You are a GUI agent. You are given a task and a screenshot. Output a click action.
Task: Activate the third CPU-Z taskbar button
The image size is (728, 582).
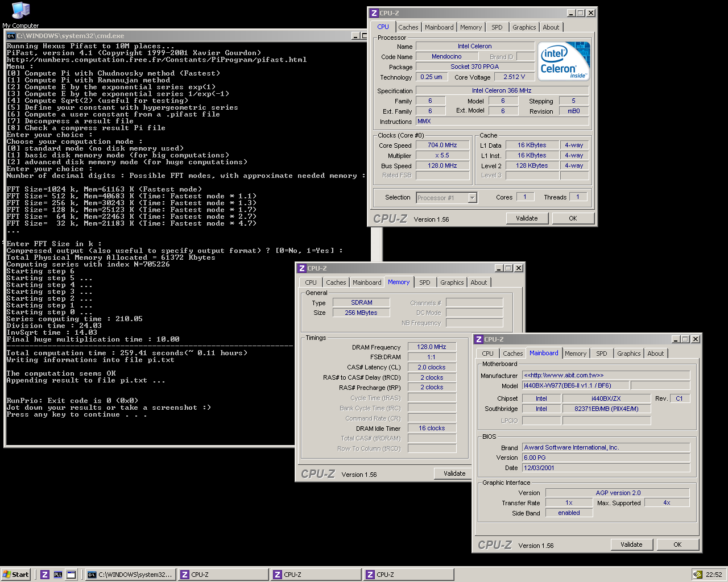(x=408, y=575)
